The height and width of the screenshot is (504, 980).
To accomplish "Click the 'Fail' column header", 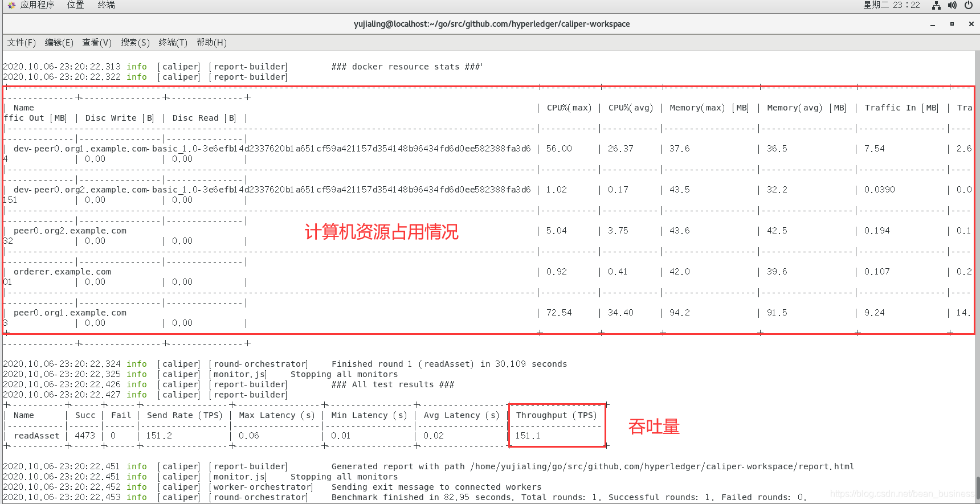I will point(121,415).
